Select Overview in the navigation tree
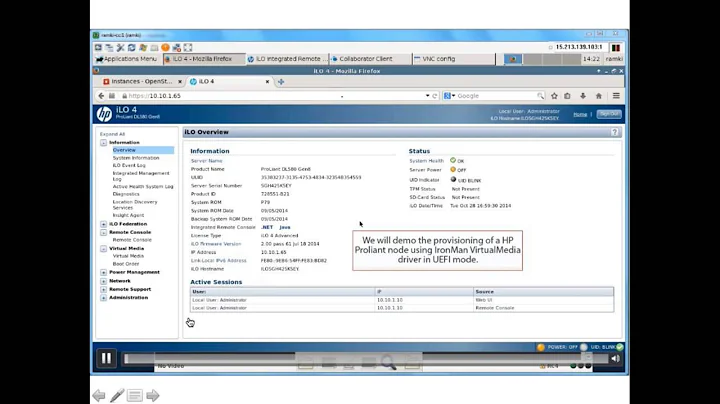This screenshot has width=720, height=404. 124,150
